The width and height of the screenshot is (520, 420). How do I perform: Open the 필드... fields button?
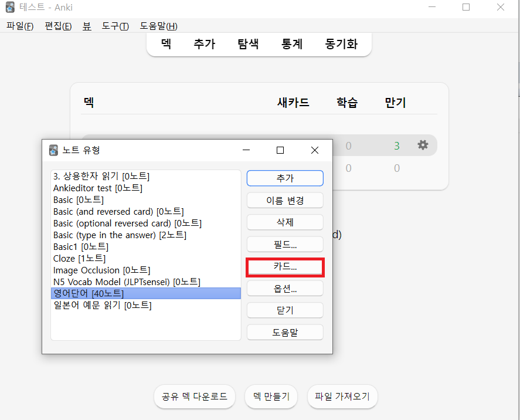(285, 245)
